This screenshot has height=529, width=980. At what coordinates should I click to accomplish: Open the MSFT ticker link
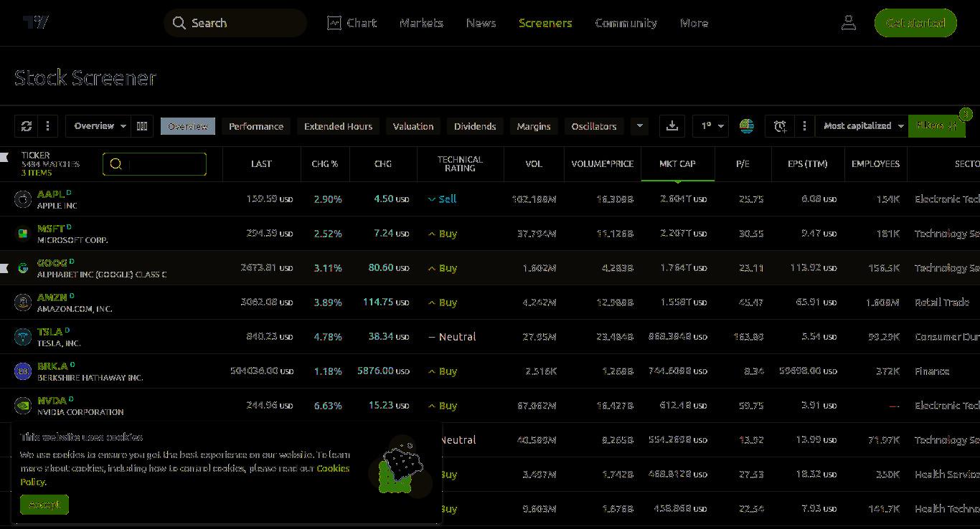coord(51,229)
